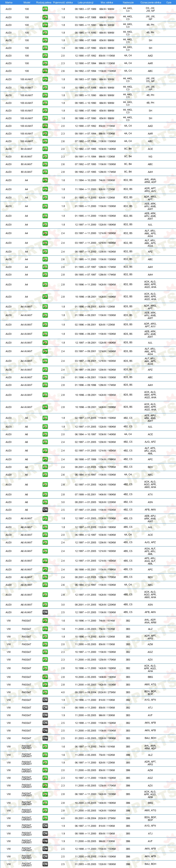Click date 04.1992 -> 07.1994 in AUDI 100 row
The height and width of the screenshot is (868, 176).
[86, 71]
